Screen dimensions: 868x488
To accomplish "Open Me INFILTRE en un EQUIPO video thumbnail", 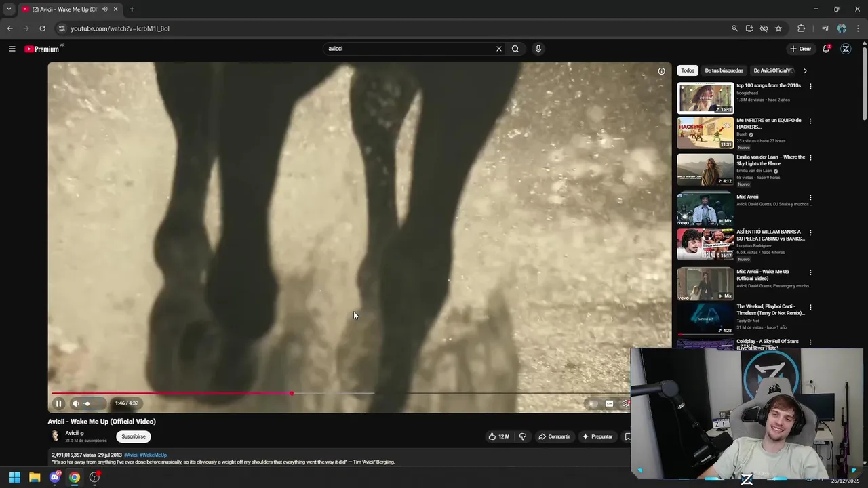I will click(705, 133).
